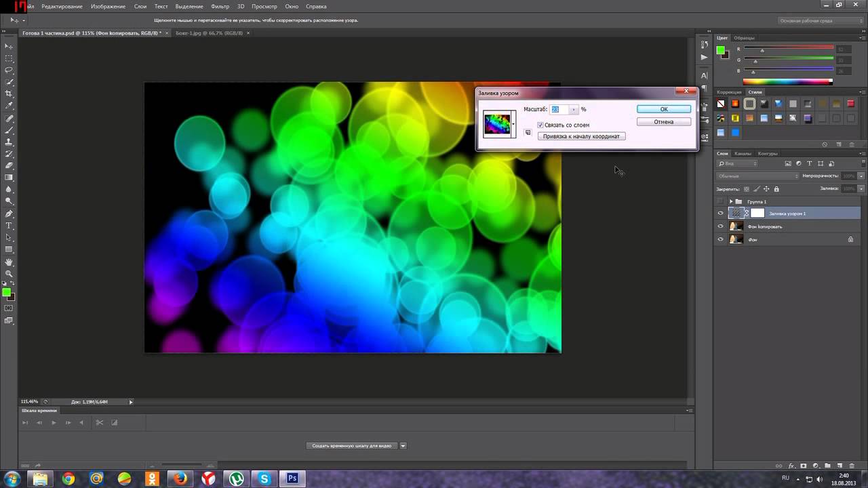Toggle visibility of 'Заливка узором 1' layer
This screenshot has width=868, height=488.
[721, 213]
